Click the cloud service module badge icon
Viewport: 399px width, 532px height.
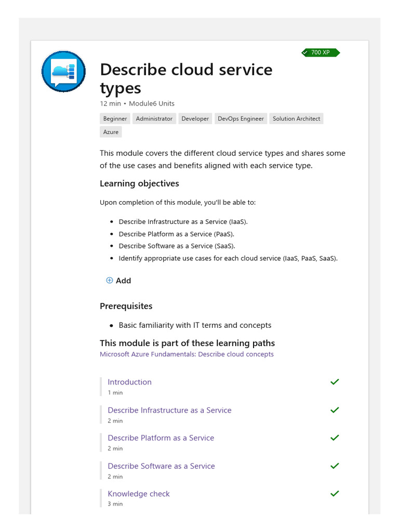pyautogui.click(x=63, y=71)
